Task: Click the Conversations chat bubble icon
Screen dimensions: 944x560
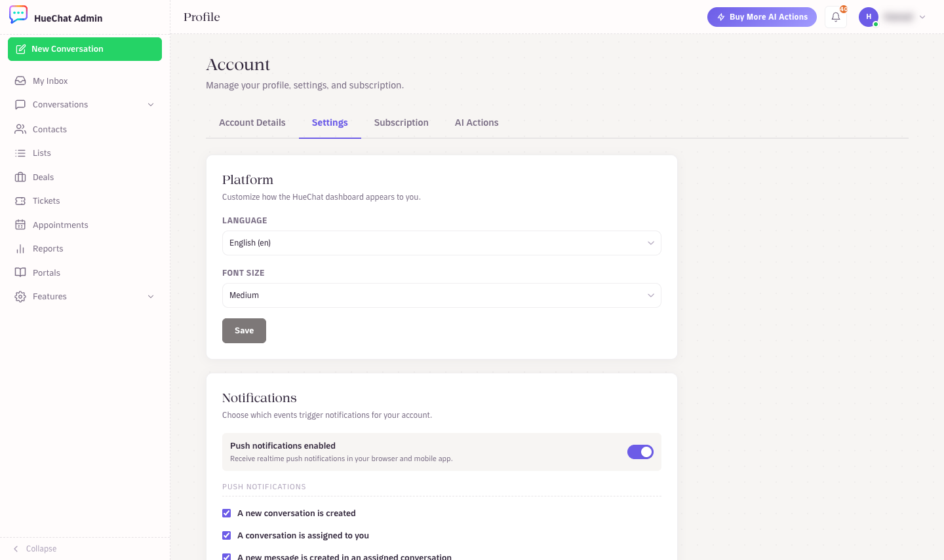Action: point(20,104)
